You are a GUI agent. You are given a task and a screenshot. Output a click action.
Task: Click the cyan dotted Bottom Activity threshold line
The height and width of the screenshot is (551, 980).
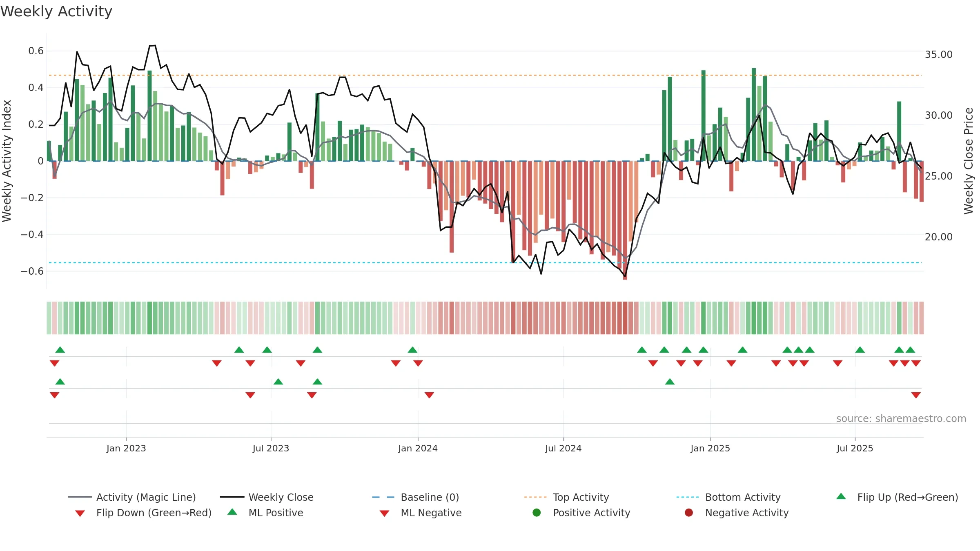pos(485,262)
